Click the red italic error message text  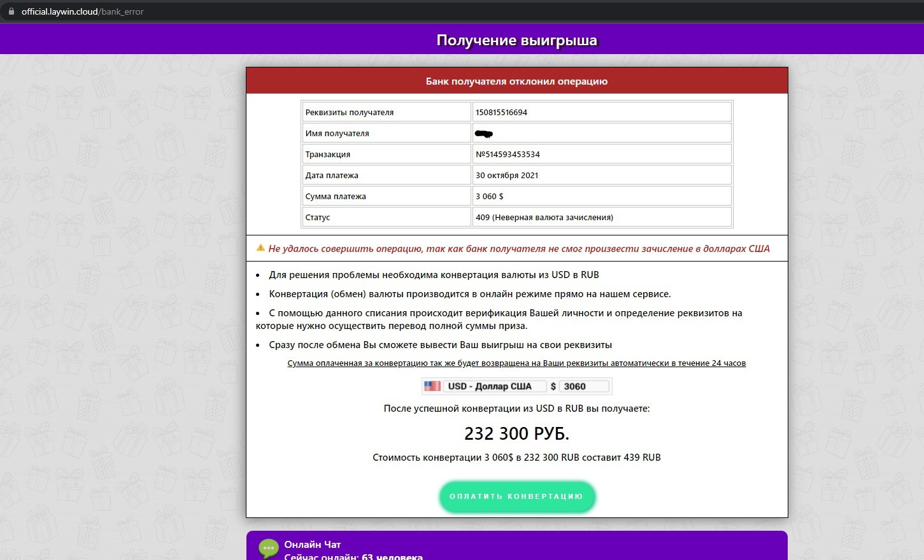pos(519,249)
